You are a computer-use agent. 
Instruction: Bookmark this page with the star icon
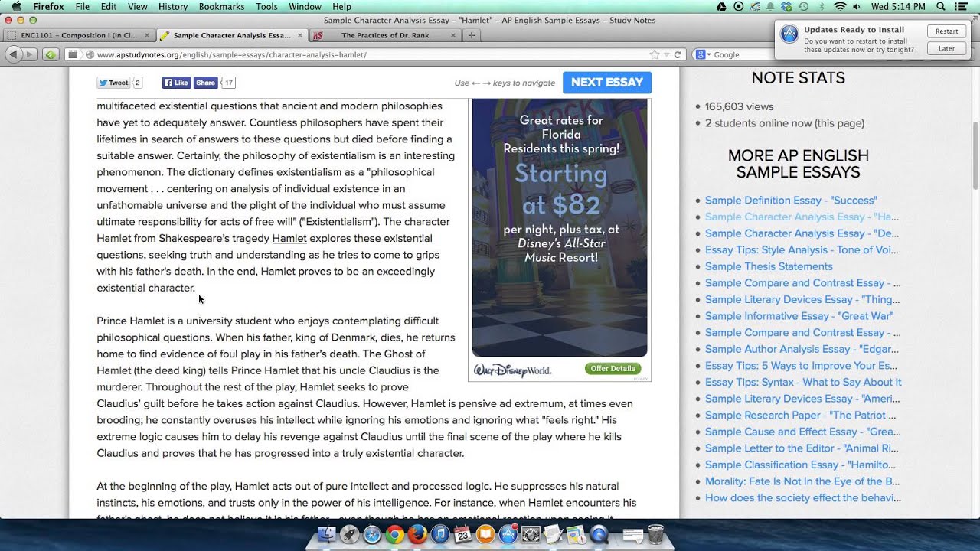tap(655, 55)
